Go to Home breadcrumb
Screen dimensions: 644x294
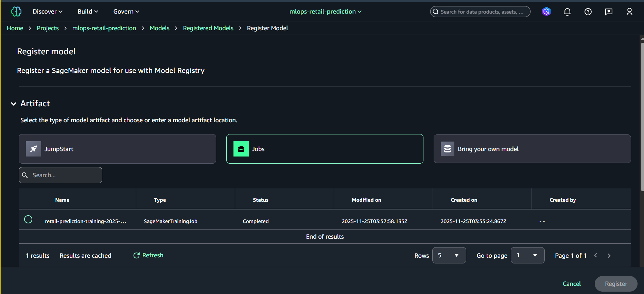pos(15,28)
